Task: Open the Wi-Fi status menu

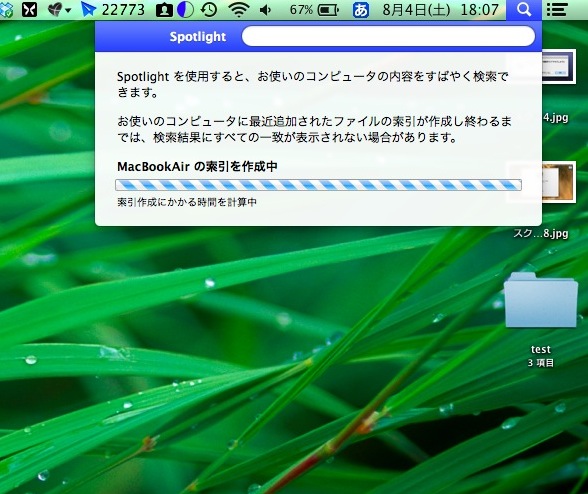Action: 239,10
